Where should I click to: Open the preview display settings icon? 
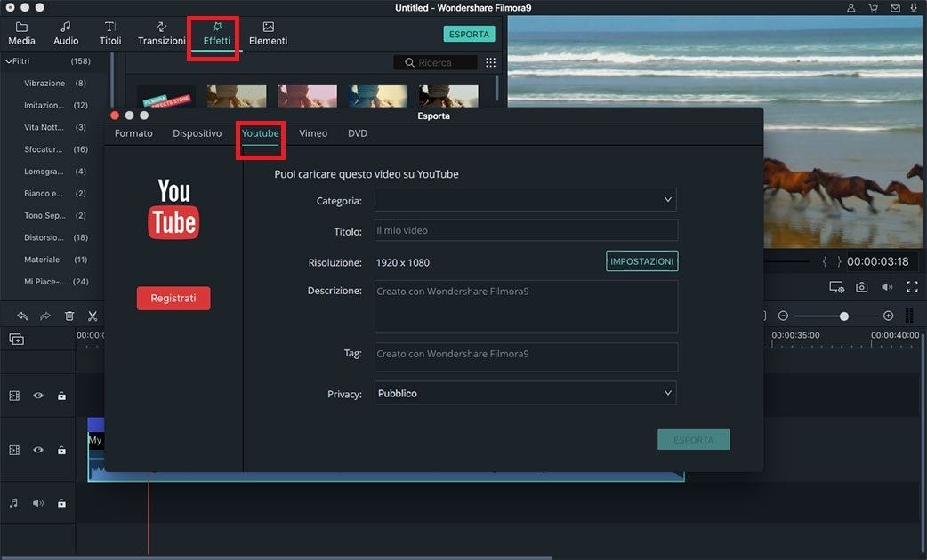click(x=836, y=288)
